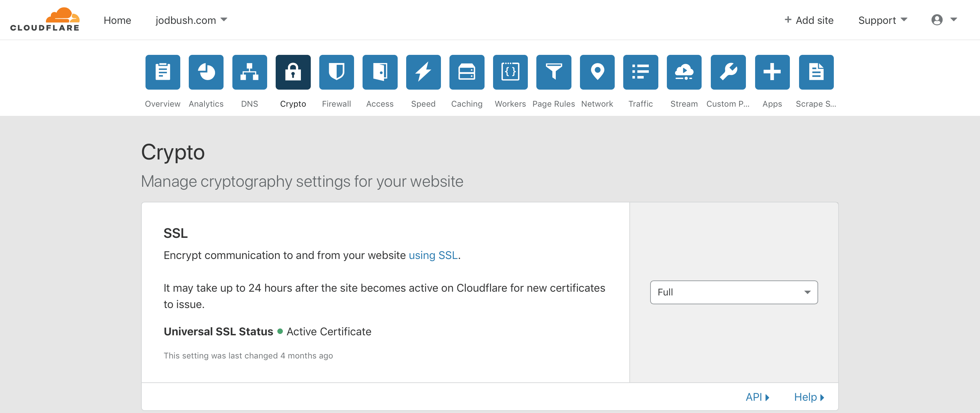Open the Scrape Shield document icon
The width and height of the screenshot is (980, 413).
point(816,72)
